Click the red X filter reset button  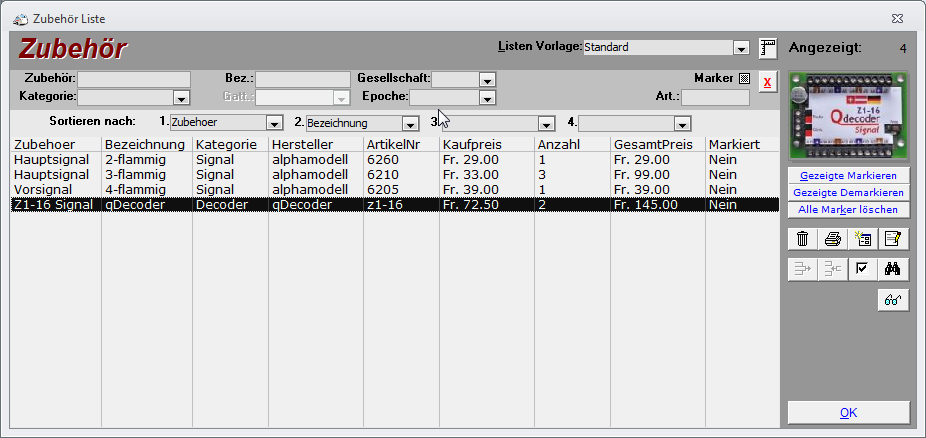tap(767, 83)
